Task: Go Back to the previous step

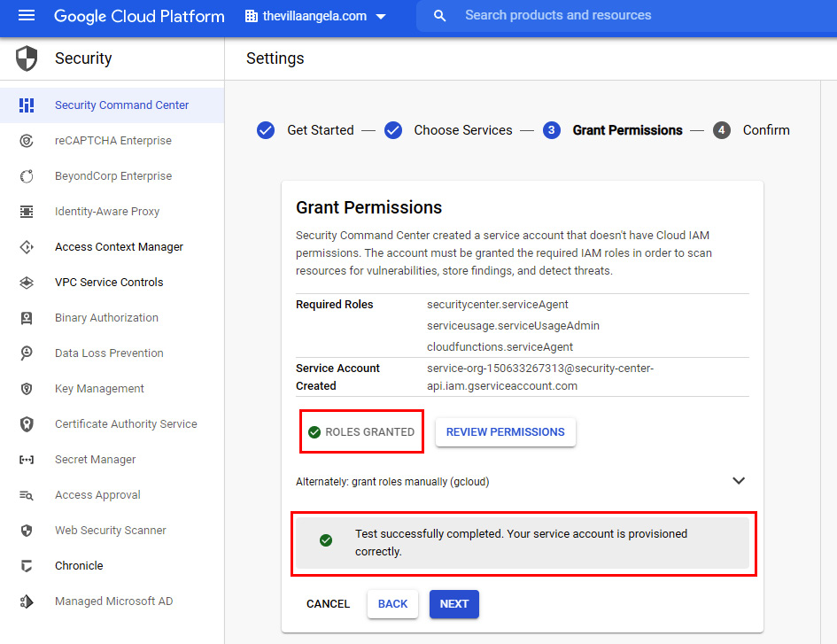Action: [392, 604]
